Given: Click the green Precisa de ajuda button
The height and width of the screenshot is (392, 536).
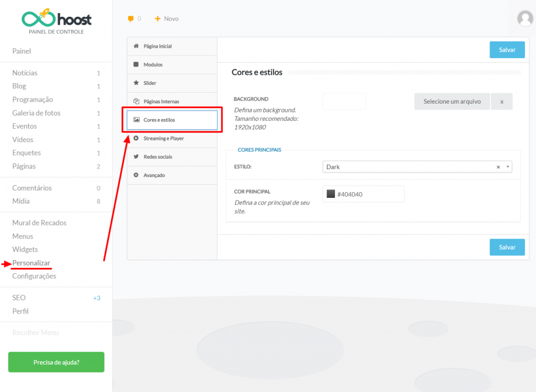Looking at the screenshot, I should tap(56, 362).
